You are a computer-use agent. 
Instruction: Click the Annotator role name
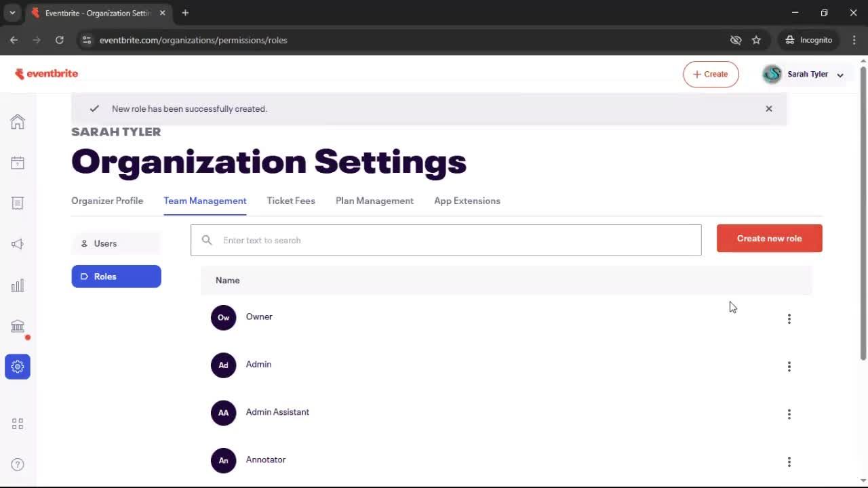[265, 460]
